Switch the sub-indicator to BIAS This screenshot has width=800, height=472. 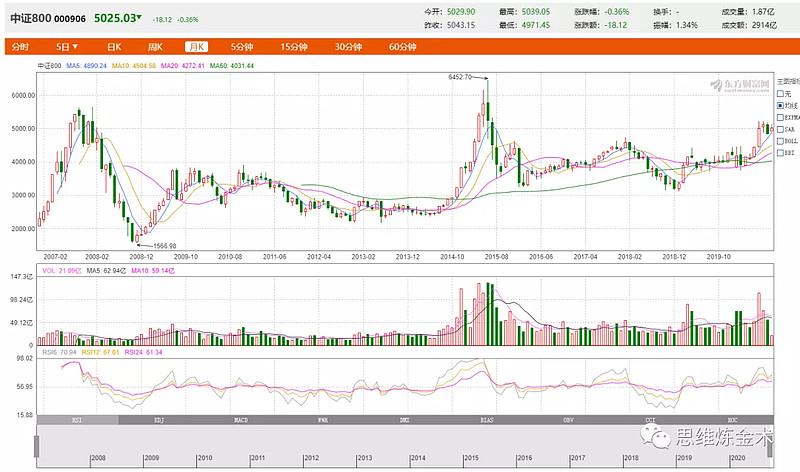pos(486,420)
